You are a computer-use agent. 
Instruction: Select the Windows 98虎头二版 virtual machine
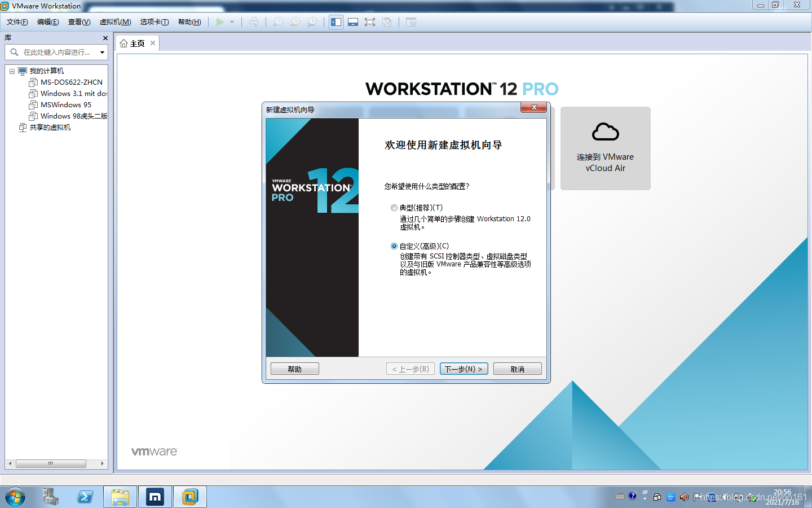pos(74,116)
